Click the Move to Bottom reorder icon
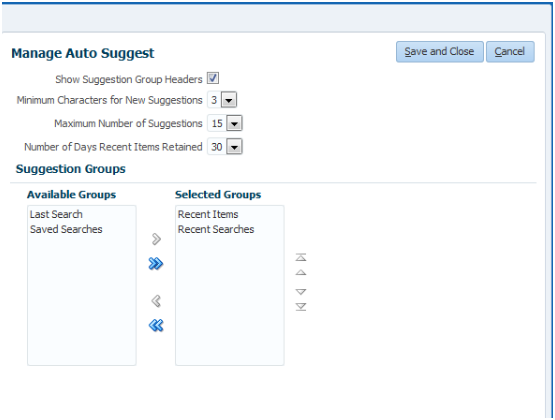This screenshot has height=420, width=555. coord(301,307)
